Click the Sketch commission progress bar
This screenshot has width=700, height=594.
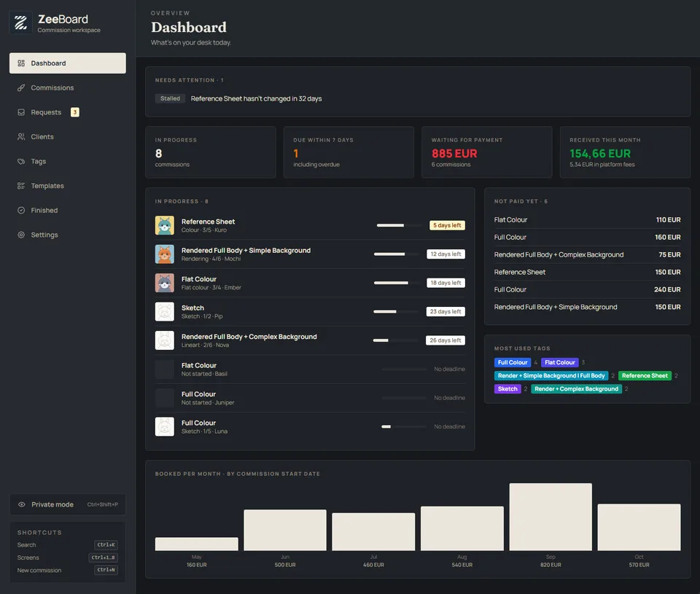click(397, 312)
